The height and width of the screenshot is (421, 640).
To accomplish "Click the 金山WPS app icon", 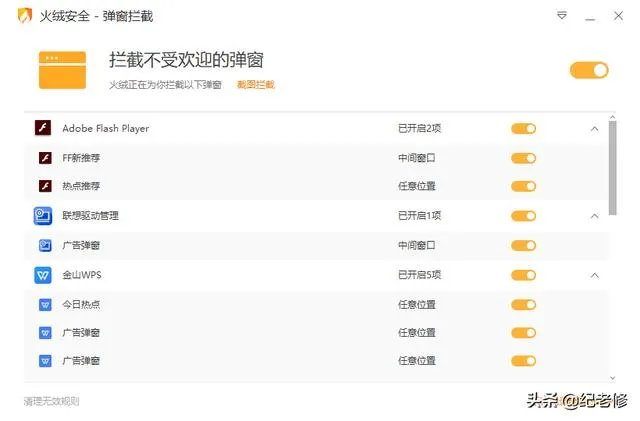I will coord(43,275).
